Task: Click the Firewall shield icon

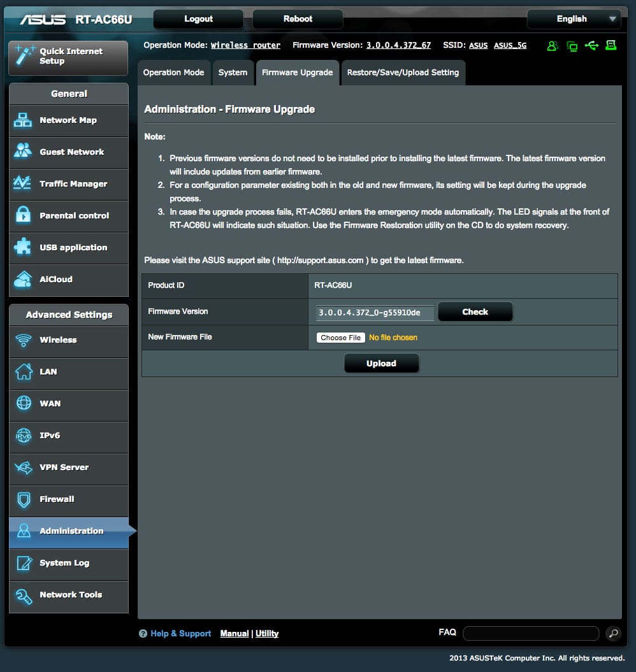Action: click(24, 499)
